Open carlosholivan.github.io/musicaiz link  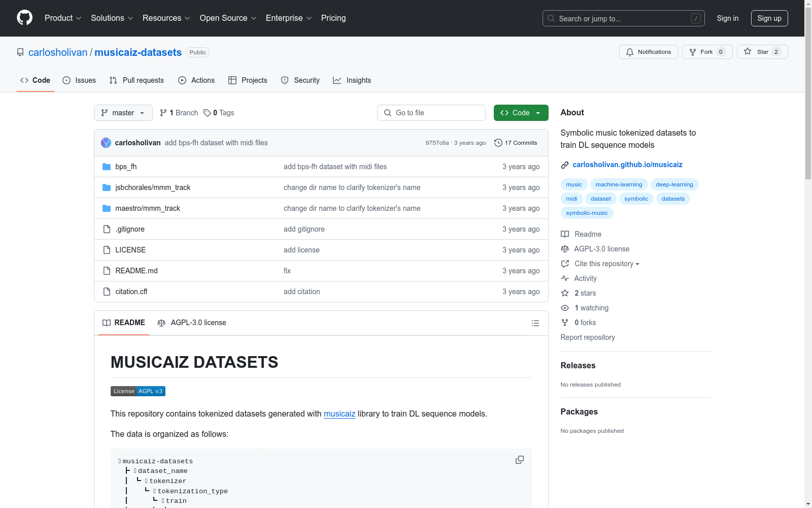pos(627,165)
